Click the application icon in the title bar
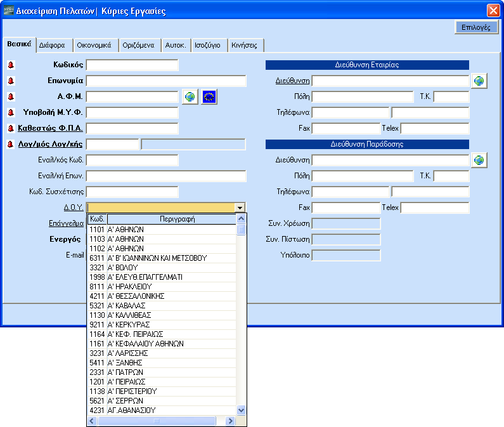 [8, 10]
